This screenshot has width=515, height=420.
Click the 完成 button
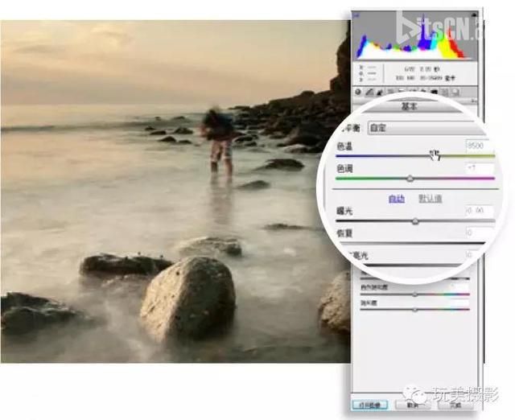pyautogui.click(x=455, y=405)
